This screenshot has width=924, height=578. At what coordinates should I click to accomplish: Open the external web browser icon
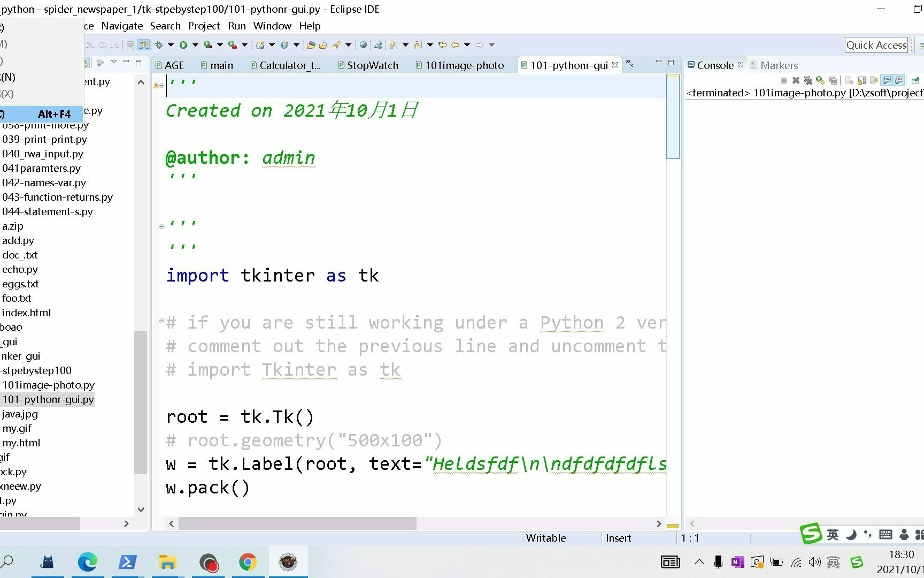click(x=363, y=44)
